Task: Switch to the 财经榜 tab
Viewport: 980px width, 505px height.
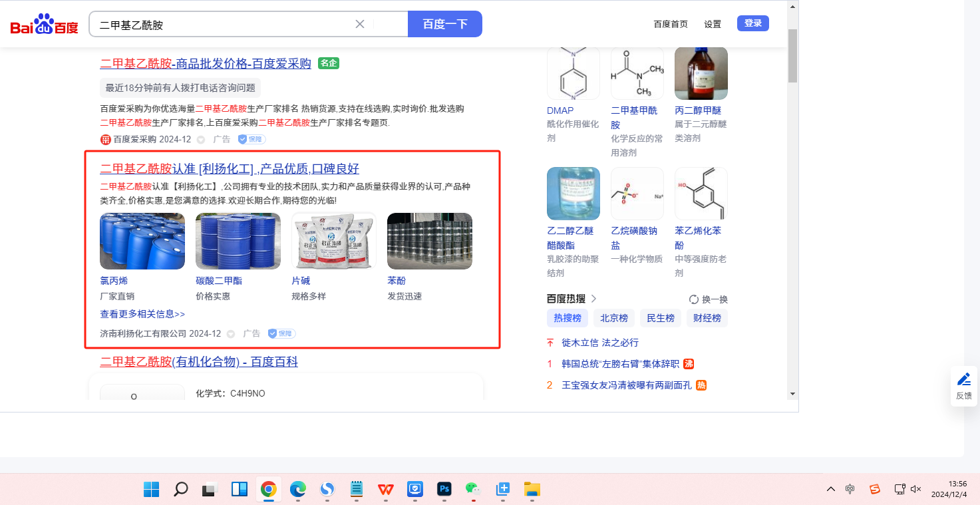Action: click(x=707, y=318)
